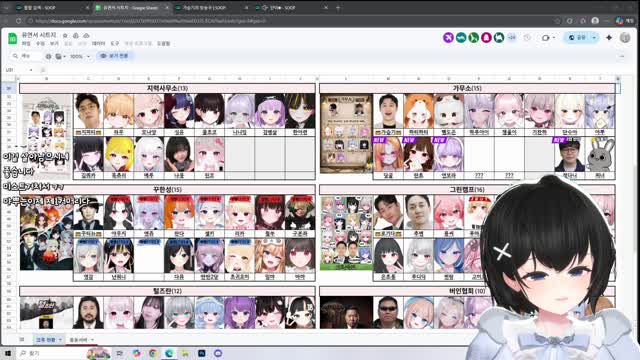The image size is (640, 360).
Task: Select the 가무소(15) header cell
Action: click(x=467, y=88)
